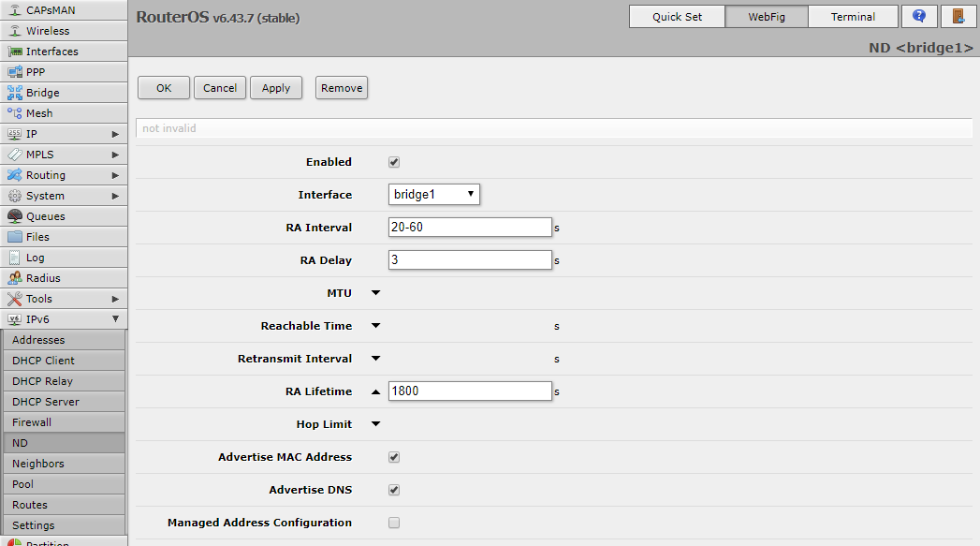The height and width of the screenshot is (546, 980).
Task: Uncheck Advertise DNS
Action: pyautogui.click(x=394, y=489)
